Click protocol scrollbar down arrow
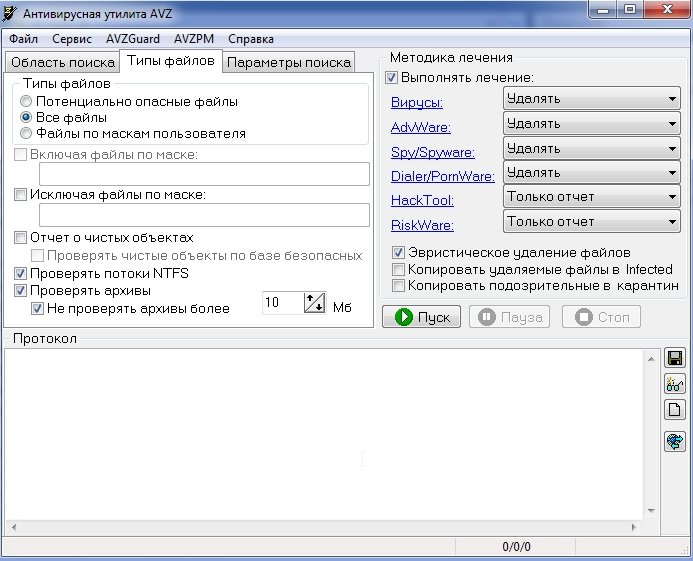 pos(651,511)
